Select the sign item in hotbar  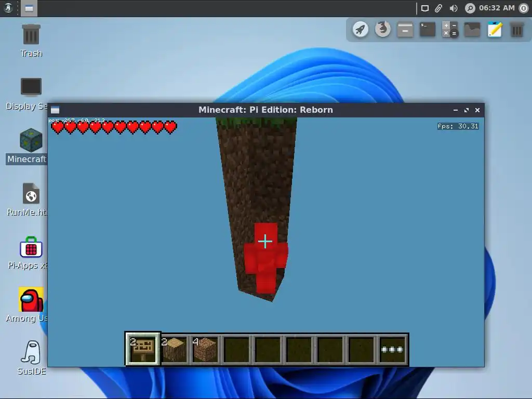tap(143, 349)
